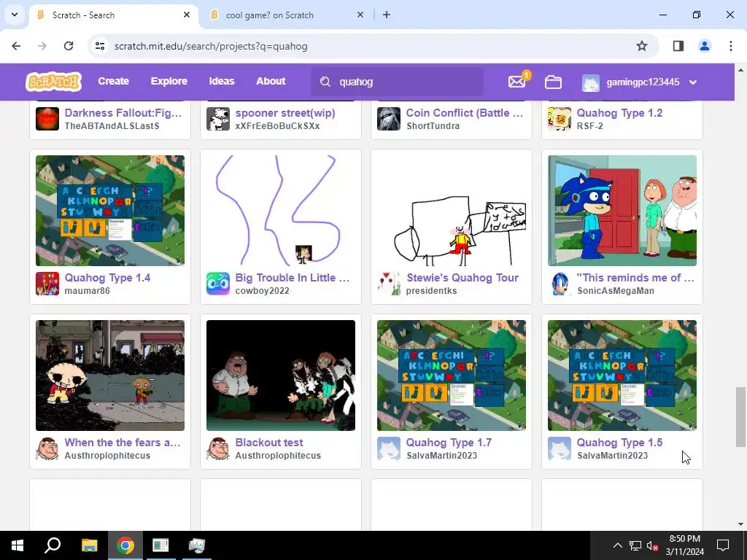Visit cowboy2022 author link

coord(262,290)
